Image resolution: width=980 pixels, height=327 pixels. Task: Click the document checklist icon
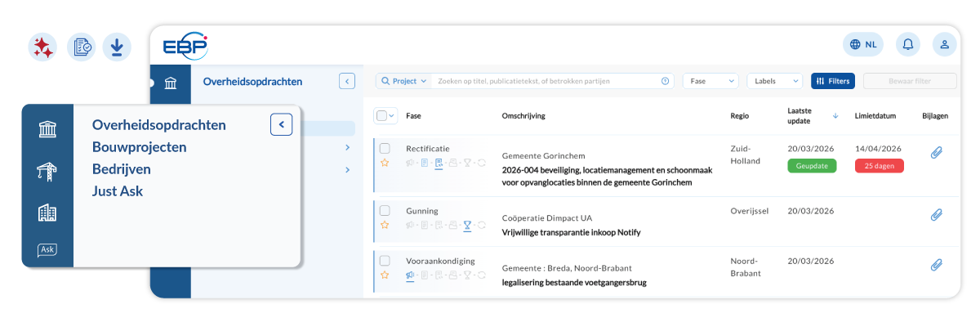tap(80, 47)
